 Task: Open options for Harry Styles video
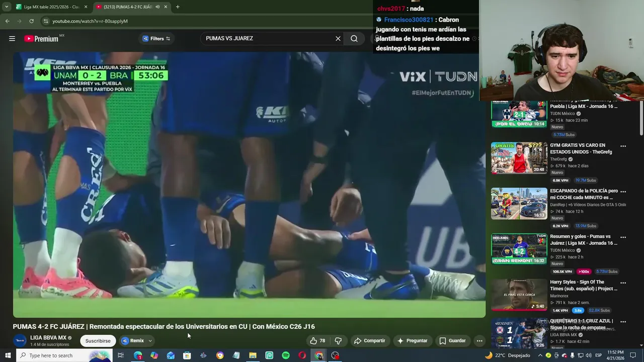[x=623, y=283]
